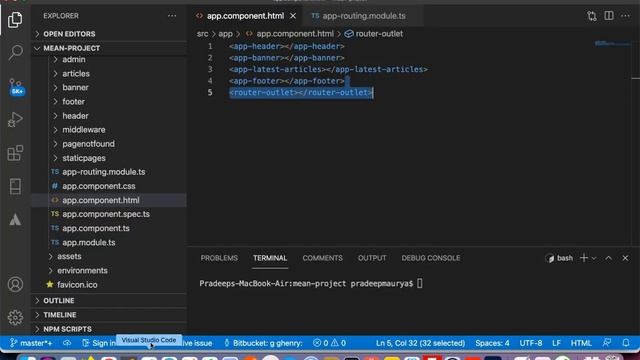The image size is (640, 360).
Task: Open the Run and Debug view
Action: pos(15,120)
